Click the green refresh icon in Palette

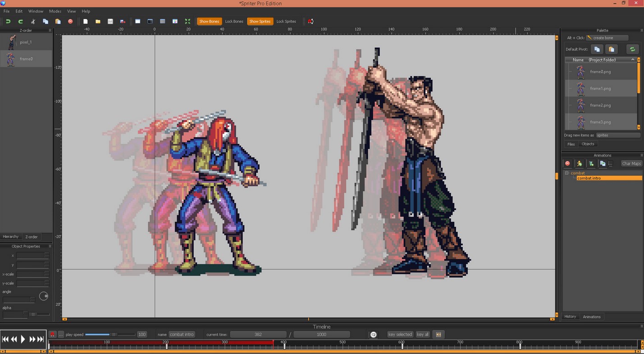(632, 49)
